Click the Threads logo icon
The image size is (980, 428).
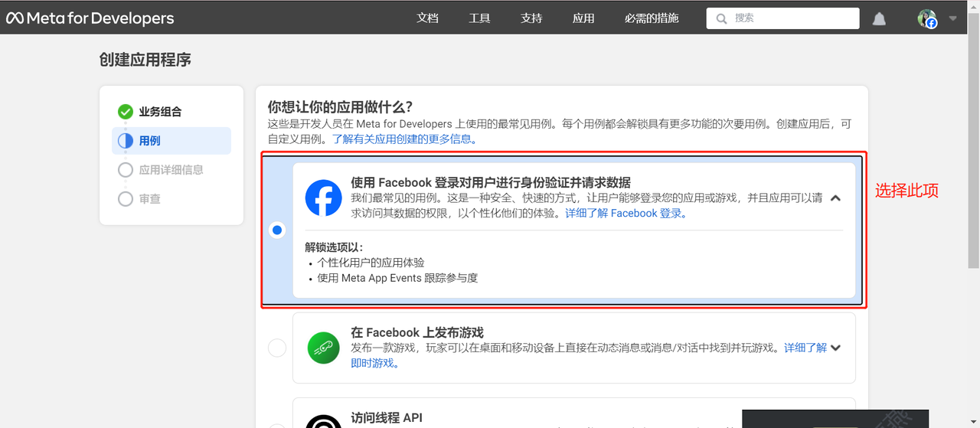pos(324,422)
